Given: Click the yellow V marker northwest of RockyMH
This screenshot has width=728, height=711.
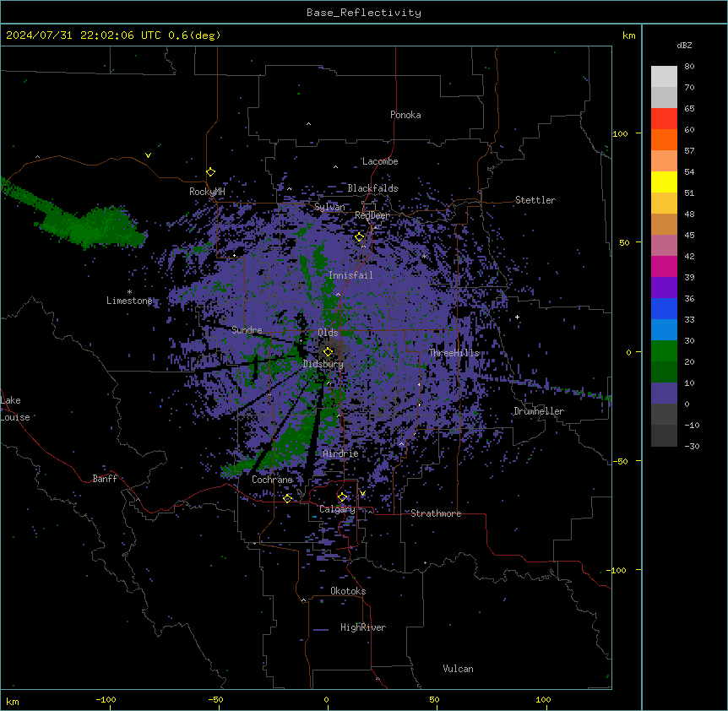Looking at the screenshot, I should [x=148, y=155].
